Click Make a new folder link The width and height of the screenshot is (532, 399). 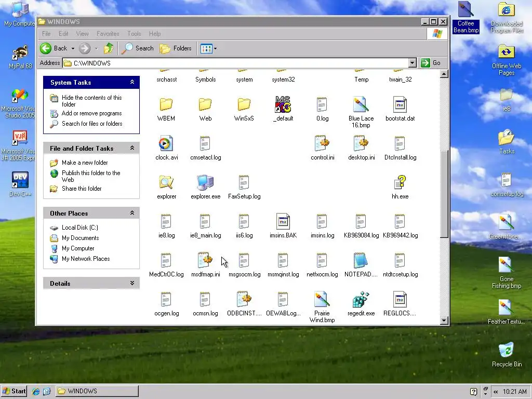[x=85, y=163]
